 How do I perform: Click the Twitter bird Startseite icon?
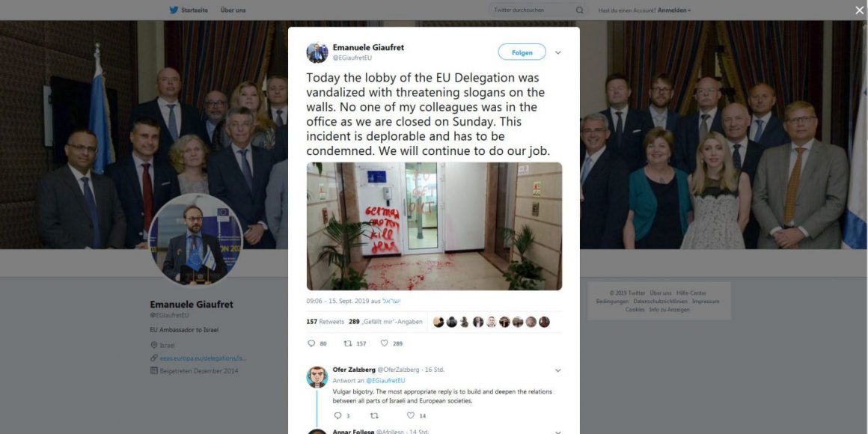coord(174,10)
